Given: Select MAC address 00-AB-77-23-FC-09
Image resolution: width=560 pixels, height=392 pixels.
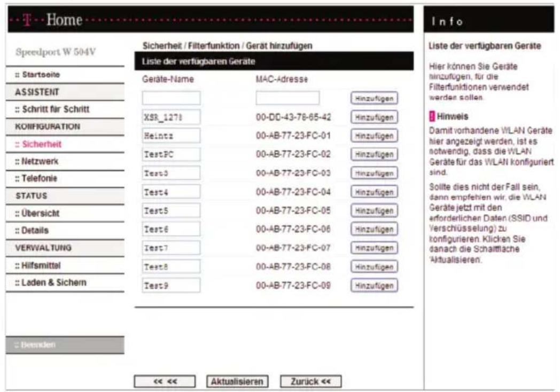Looking at the screenshot, I should (293, 286).
